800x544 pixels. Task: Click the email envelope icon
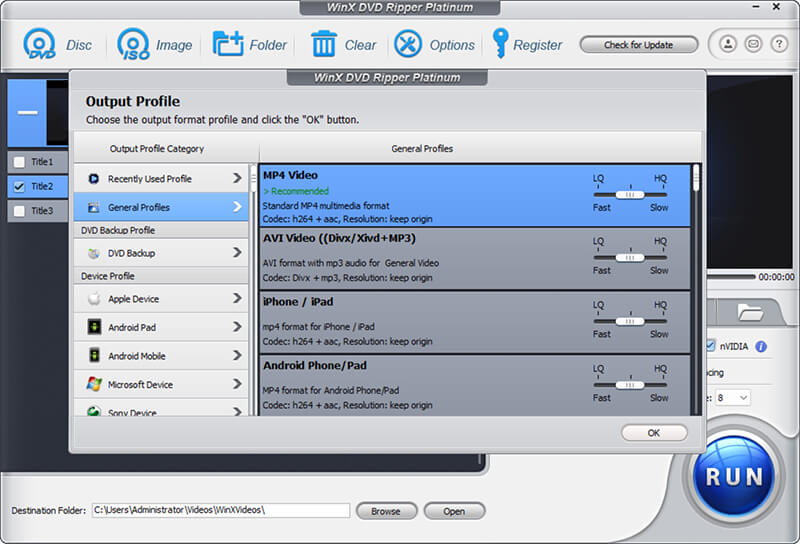click(753, 44)
